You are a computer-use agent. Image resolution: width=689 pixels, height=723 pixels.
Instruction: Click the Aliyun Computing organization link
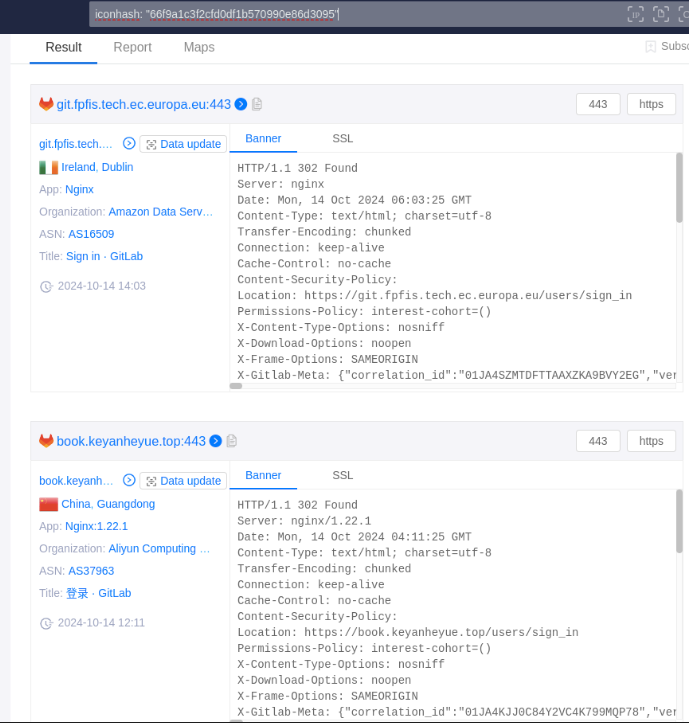(x=160, y=549)
